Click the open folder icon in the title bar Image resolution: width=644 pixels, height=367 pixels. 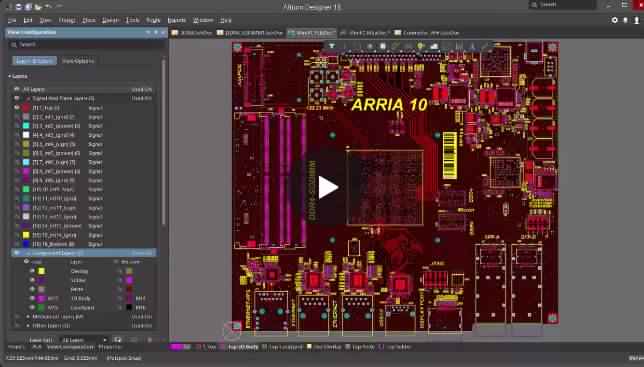[38, 7]
